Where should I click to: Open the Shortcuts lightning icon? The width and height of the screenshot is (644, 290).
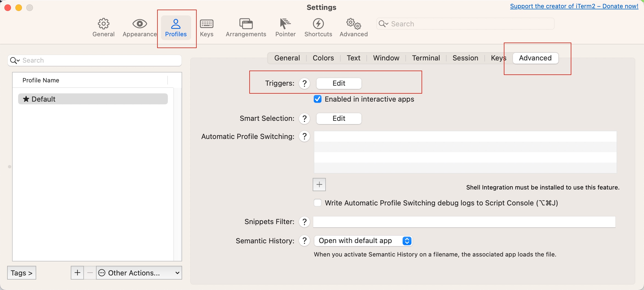coord(318,24)
